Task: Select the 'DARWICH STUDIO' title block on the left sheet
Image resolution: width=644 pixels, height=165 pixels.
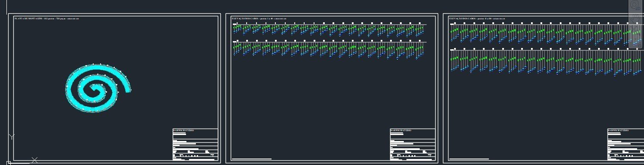Action: coord(195,144)
